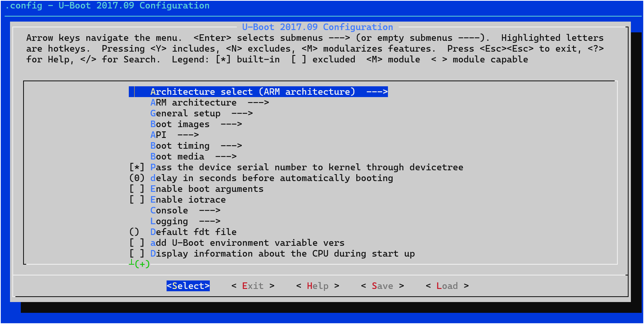Open Boot media submenu
Image resolution: width=644 pixels, height=324 pixels.
193,156
